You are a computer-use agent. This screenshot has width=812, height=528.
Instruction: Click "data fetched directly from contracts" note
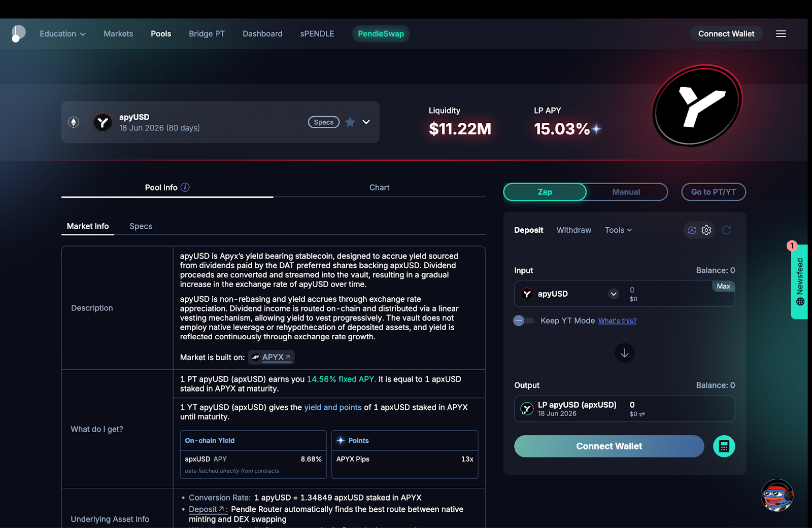(232, 471)
